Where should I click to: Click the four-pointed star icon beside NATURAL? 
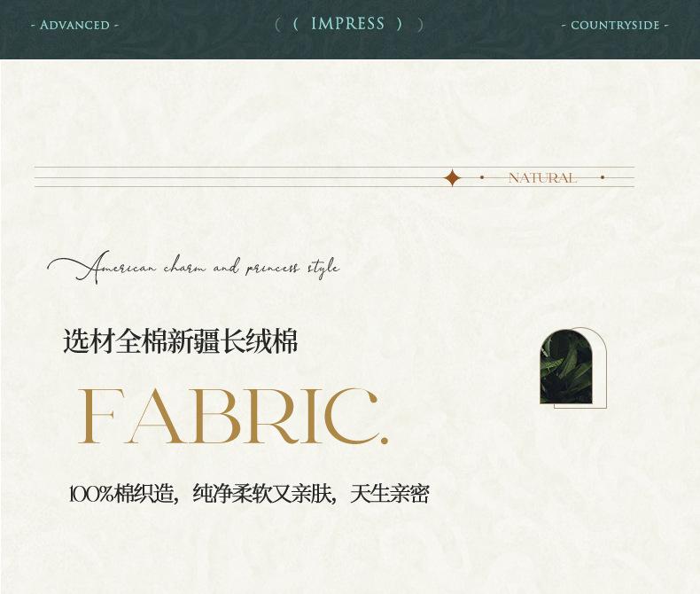[x=452, y=178]
